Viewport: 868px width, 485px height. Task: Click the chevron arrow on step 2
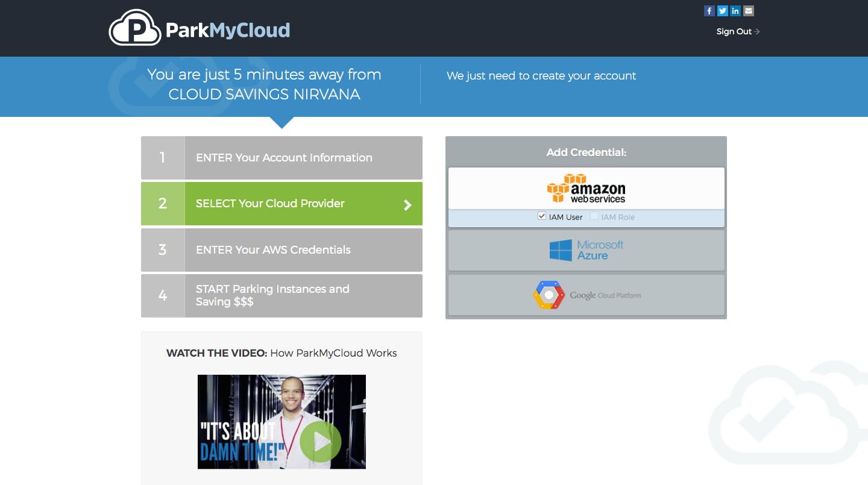407,205
